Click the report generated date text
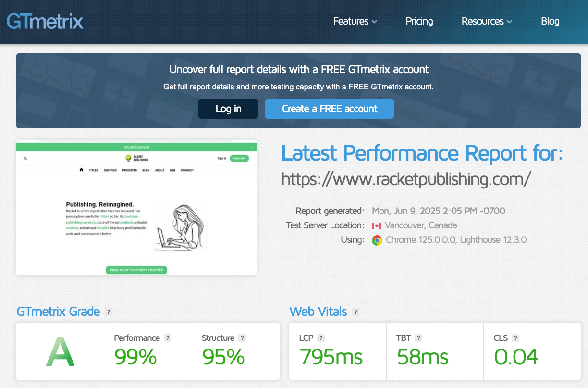The width and height of the screenshot is (588, 388). pyautogui.click(x=439, y=211)
